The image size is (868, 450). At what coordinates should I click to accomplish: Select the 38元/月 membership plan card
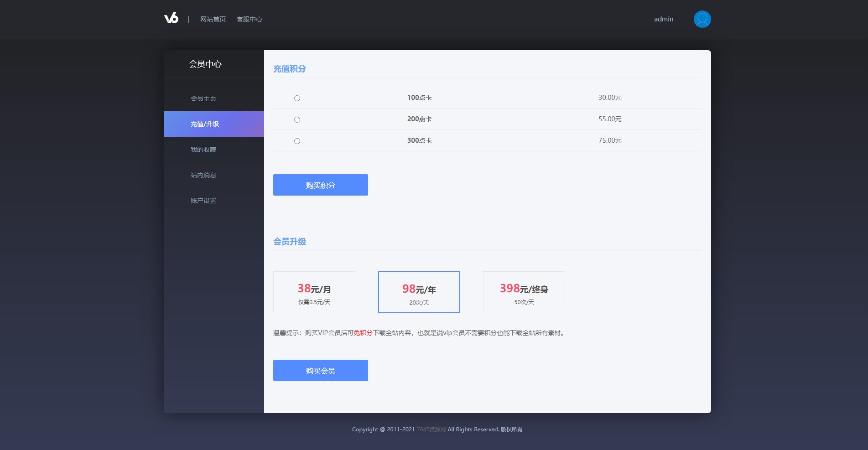point(314,292)
